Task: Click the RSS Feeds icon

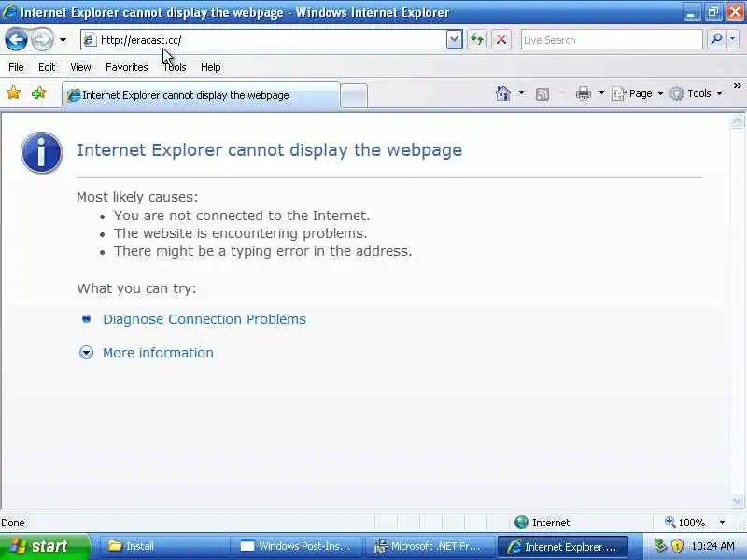Action: pos(543,94)
